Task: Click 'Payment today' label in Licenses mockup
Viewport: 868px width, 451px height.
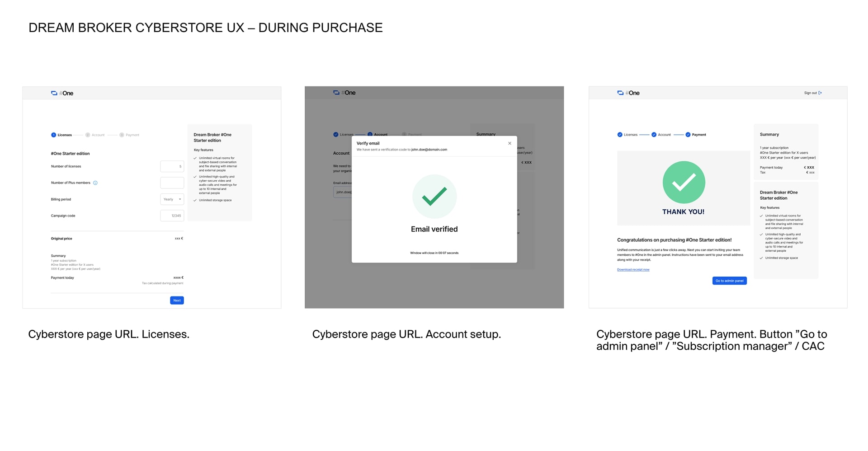Action: (x=62, y=278)
